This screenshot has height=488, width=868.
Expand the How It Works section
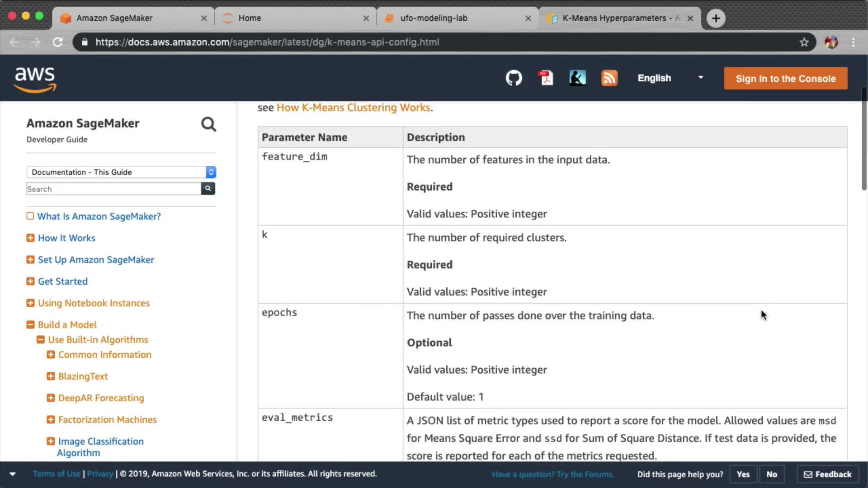pos(30,238)
